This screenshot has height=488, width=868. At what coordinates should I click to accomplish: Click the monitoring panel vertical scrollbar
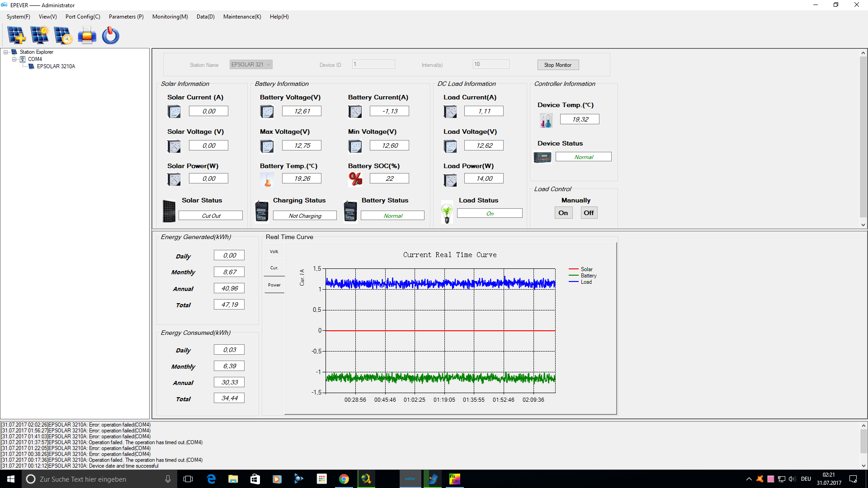tap(863, 139)
